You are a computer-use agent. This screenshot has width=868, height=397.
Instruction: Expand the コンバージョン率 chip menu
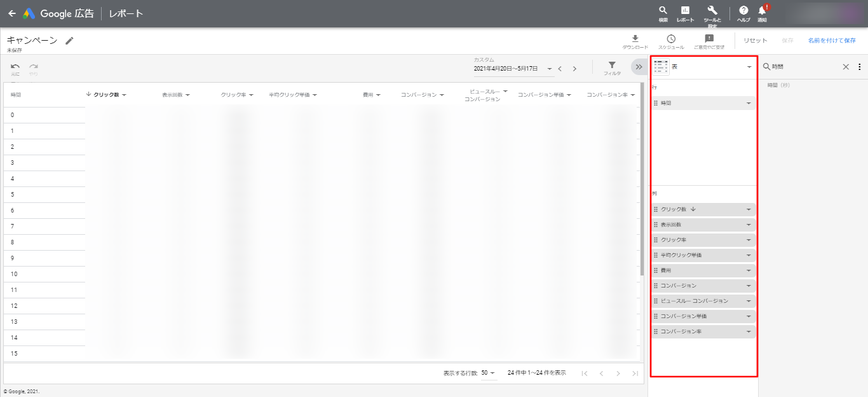click(749, 331)
